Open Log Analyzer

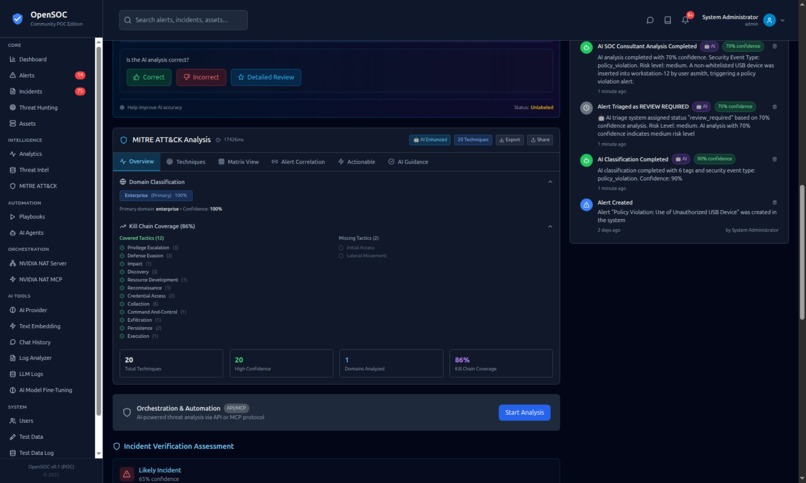[x=35, y=358]
